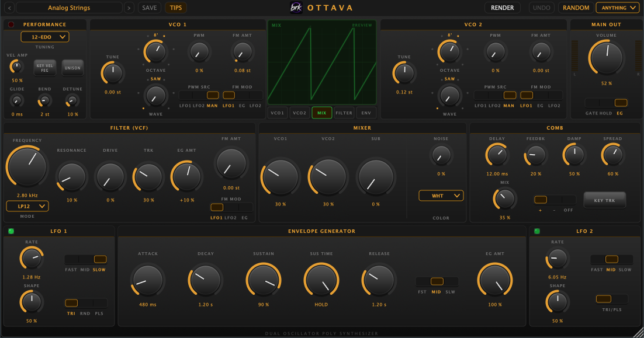Click the LFO 1 TRI RND PLS switch

[86, 303]
